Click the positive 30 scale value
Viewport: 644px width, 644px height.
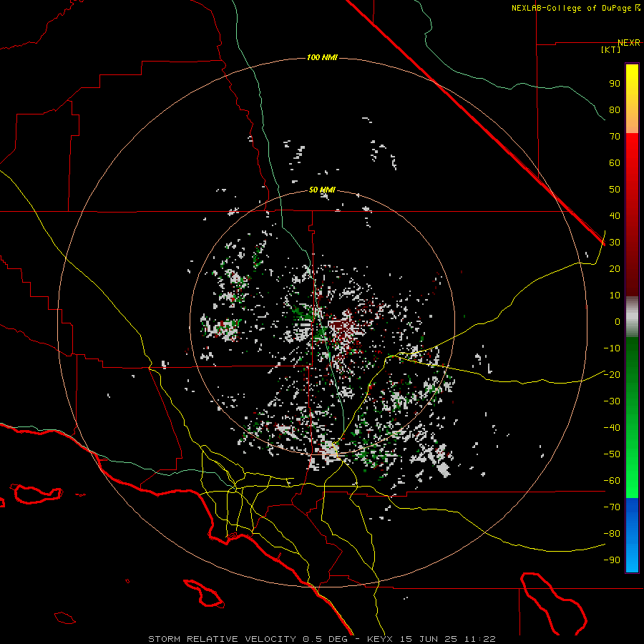615,243
